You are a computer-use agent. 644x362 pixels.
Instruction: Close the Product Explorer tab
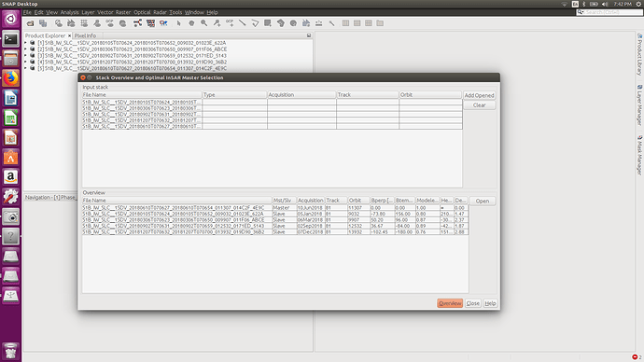(69, 35)
